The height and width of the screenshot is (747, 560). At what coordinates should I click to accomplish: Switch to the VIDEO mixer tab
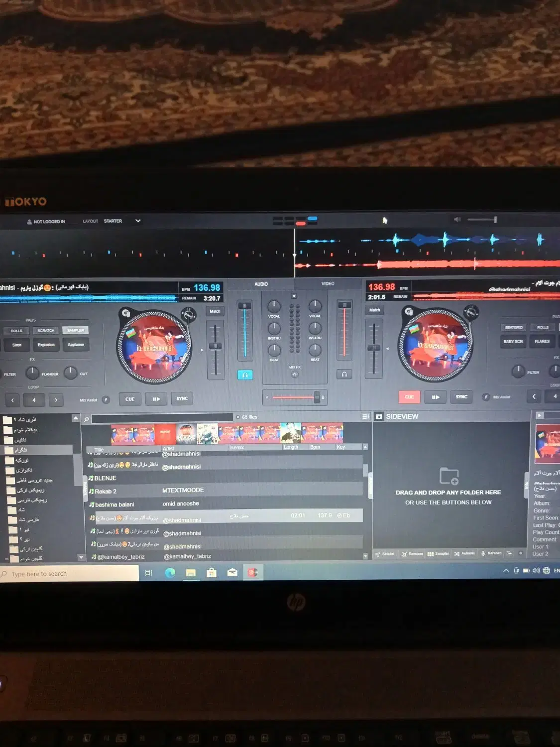click(328, 284)
